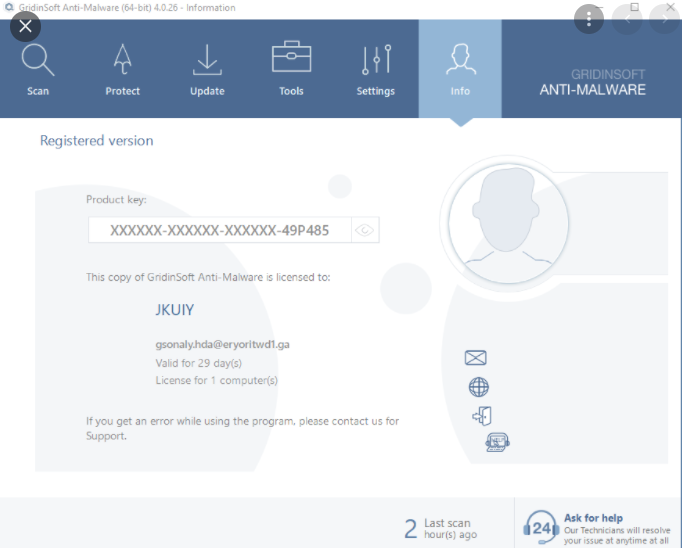
Task: Click the 'Product key:' label
Action: [116, 200]
